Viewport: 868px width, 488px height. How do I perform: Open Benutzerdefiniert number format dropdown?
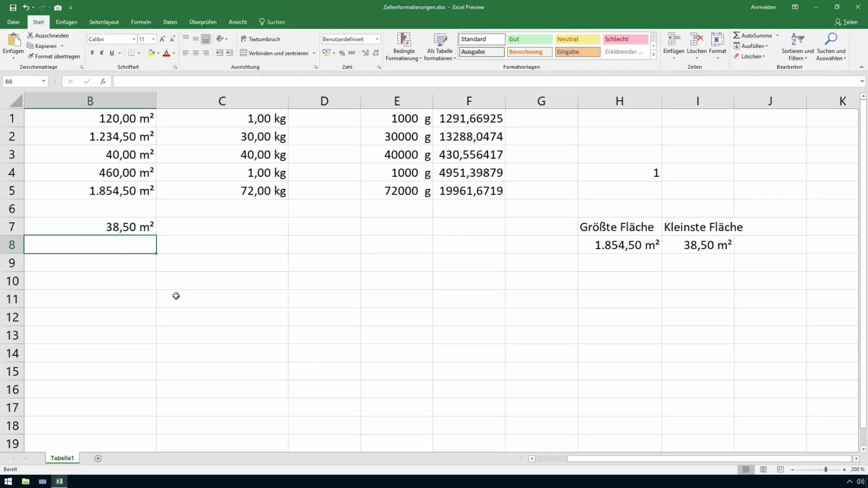pyautogui.click(x=377, y=39)
